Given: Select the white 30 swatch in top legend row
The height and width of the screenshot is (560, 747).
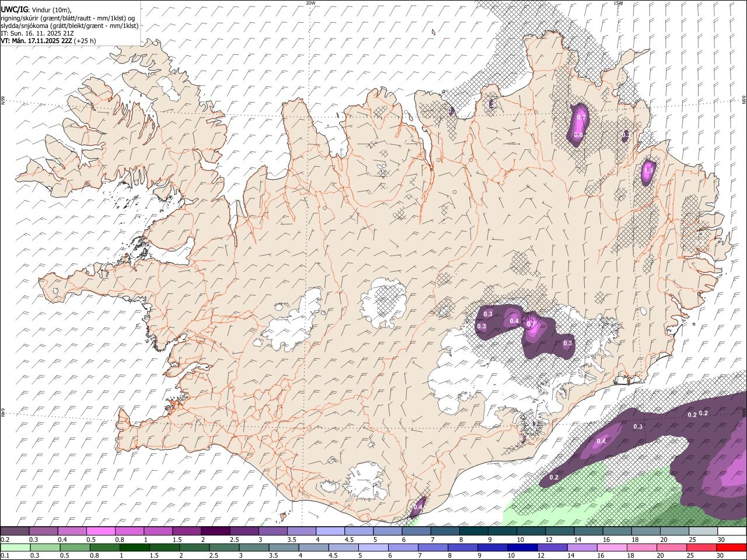Looking at the screenshot, I should point(732,531).
